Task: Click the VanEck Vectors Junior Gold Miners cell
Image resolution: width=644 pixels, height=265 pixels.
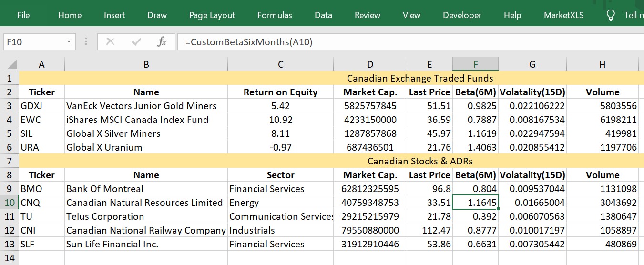Action: 146,106
